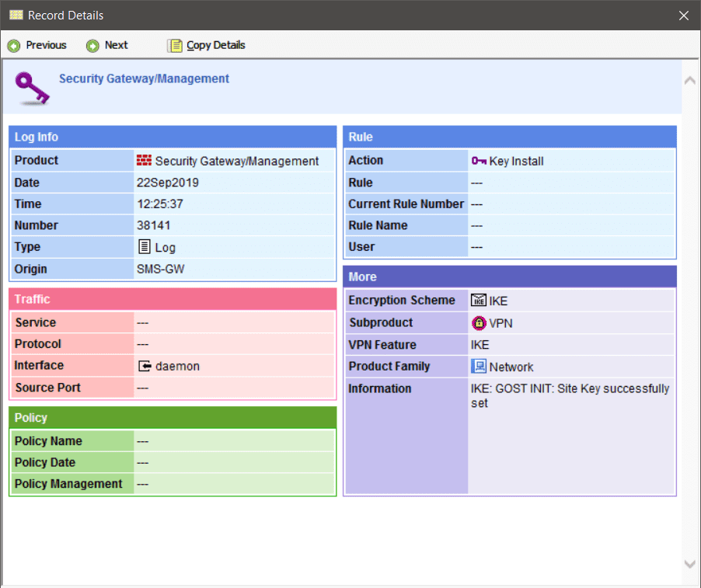Click the Copy Details clipboard icon
This screenshot has width=701, height=588.
[x=175, y=46]
